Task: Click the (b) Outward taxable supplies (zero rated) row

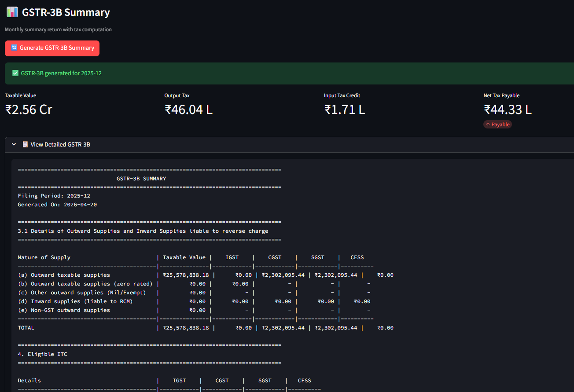Action: click(194, 284)
